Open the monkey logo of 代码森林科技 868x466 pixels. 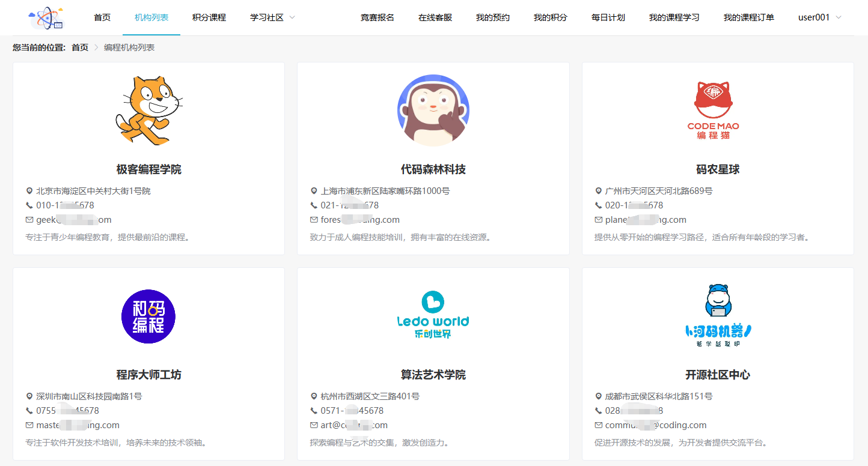(433, 110)
